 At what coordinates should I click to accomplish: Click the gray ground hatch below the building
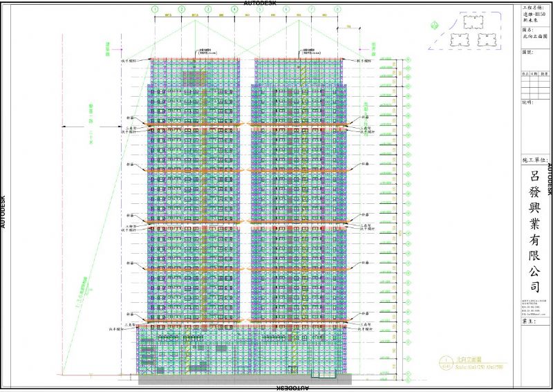tap(242, 380)
